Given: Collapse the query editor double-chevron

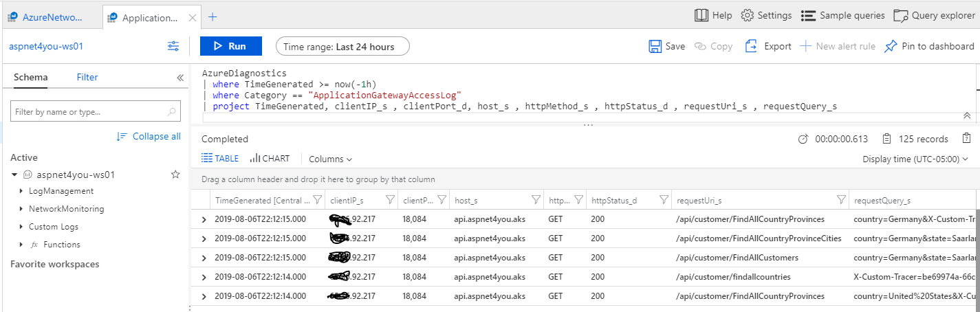Looking at the screenshot, I should (x=966, y=115).
